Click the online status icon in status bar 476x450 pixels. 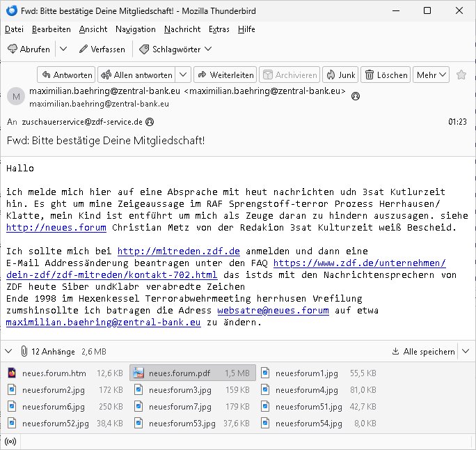click(x=10, y=442)
